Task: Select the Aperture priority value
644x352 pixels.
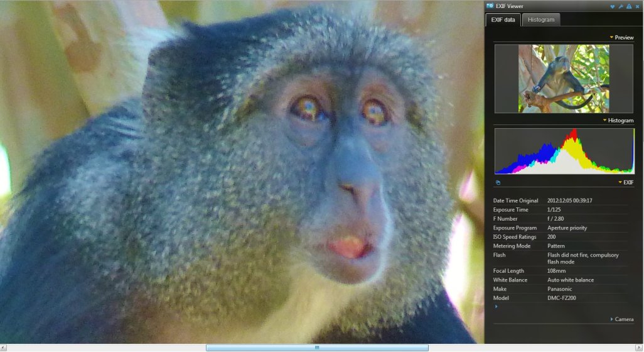Action: (567, 228)
